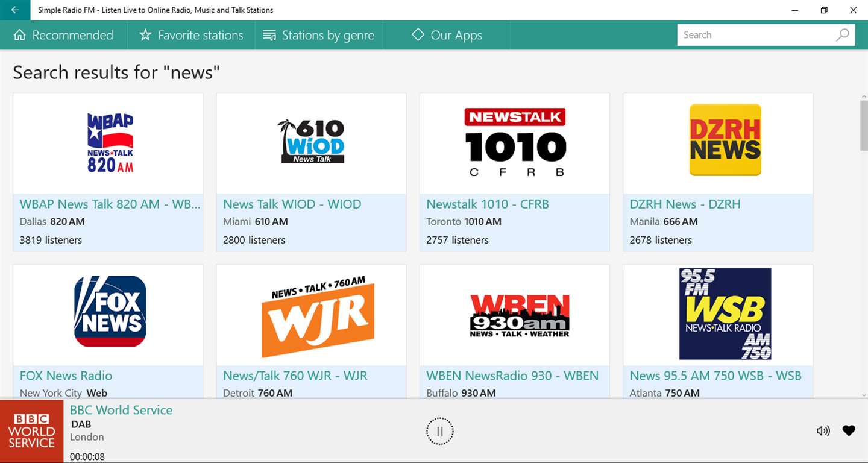Click the "Detroit 760 AM" text

click(x=257, y=393)
